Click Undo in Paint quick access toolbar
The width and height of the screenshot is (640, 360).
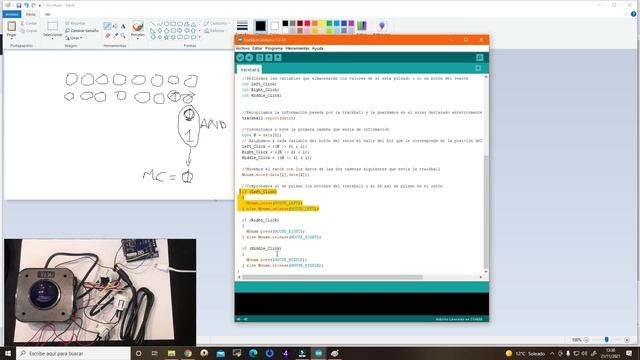(x=26, y=5)
